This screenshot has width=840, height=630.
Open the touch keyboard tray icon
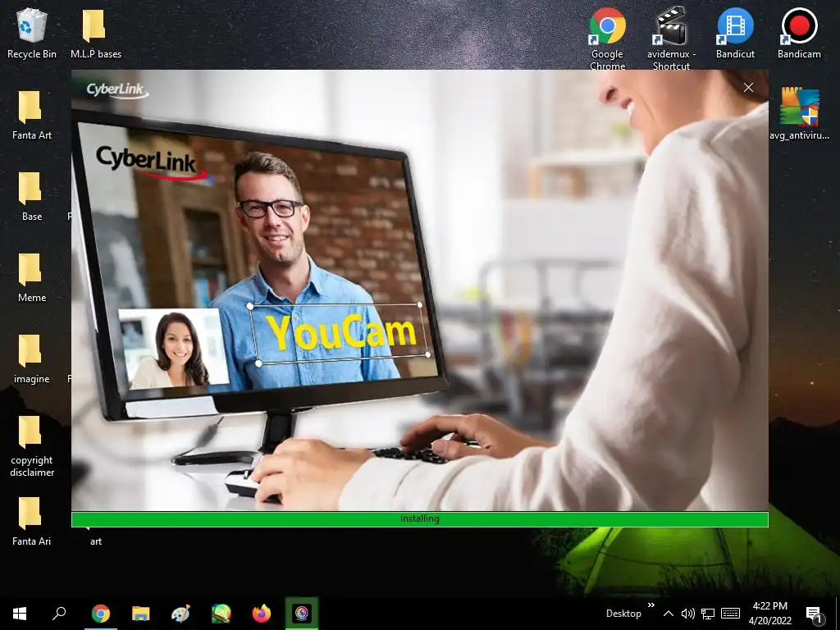tap(730, 614)
